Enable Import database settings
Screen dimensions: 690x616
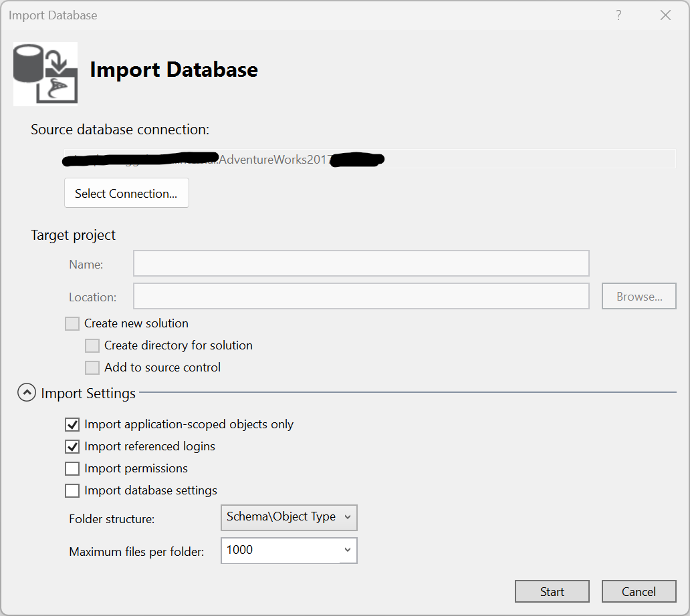(72, 490)
